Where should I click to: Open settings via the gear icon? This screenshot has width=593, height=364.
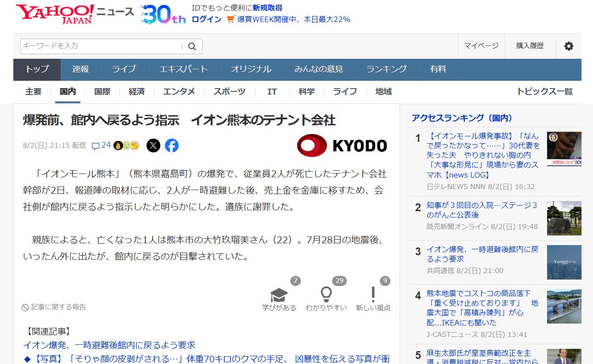569,46
